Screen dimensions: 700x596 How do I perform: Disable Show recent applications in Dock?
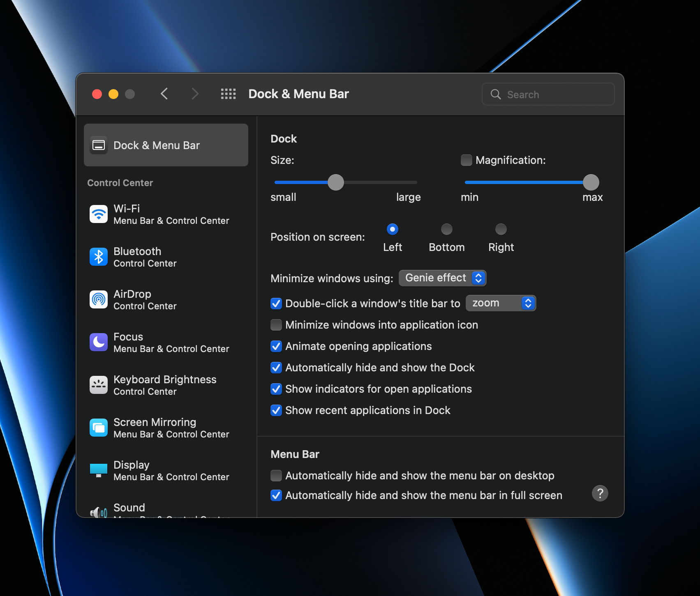[x=276, y=410]
